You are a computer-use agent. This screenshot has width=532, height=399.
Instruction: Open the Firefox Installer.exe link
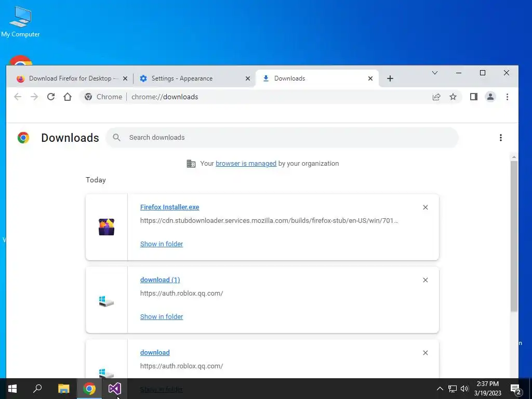point(170,207)
